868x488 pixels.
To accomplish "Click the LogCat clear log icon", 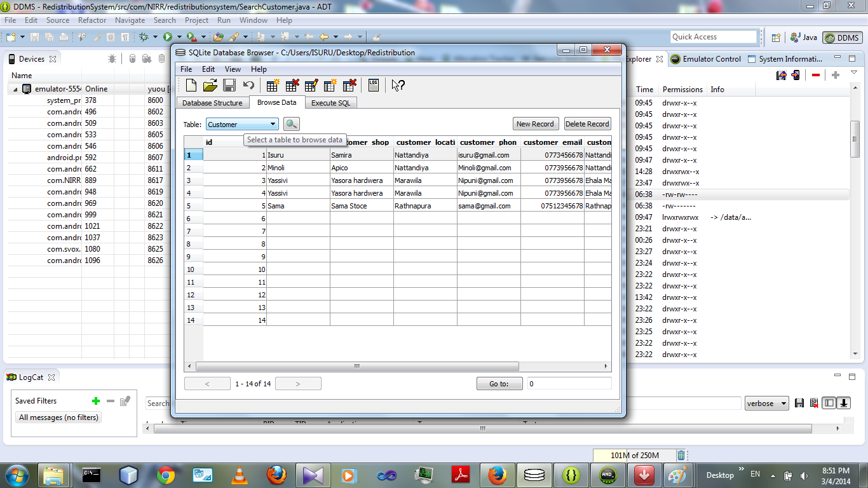I will [x=814, y=403].
